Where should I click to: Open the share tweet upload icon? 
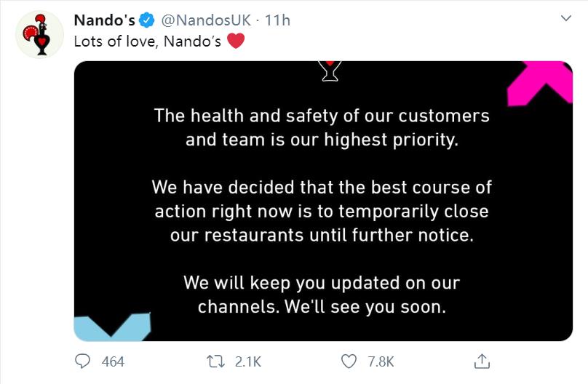482,361
